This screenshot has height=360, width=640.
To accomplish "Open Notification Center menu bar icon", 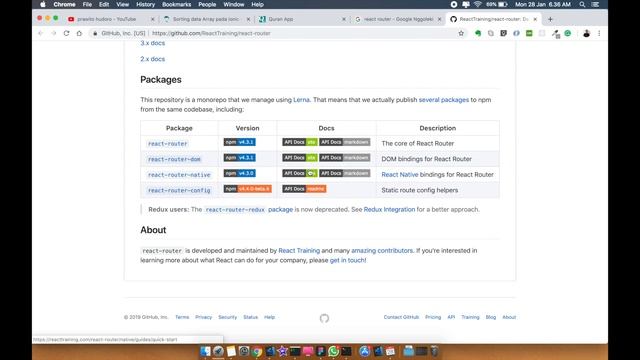I will click(596, 4).
